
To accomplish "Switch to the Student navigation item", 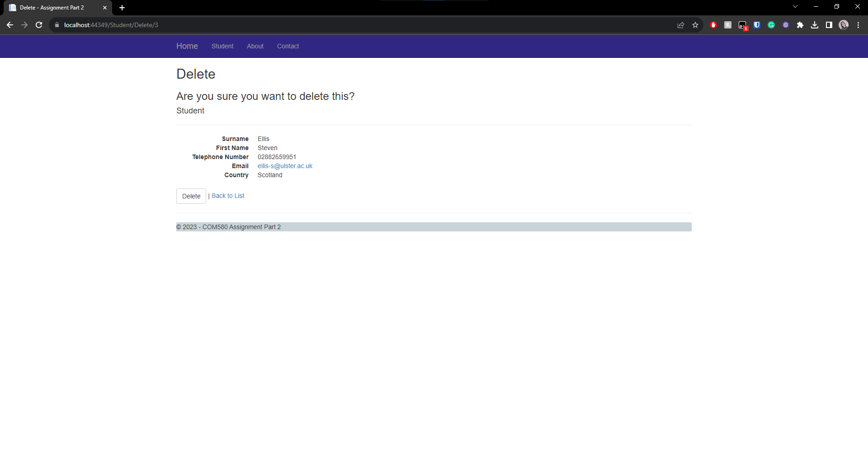I will [222, 46].
